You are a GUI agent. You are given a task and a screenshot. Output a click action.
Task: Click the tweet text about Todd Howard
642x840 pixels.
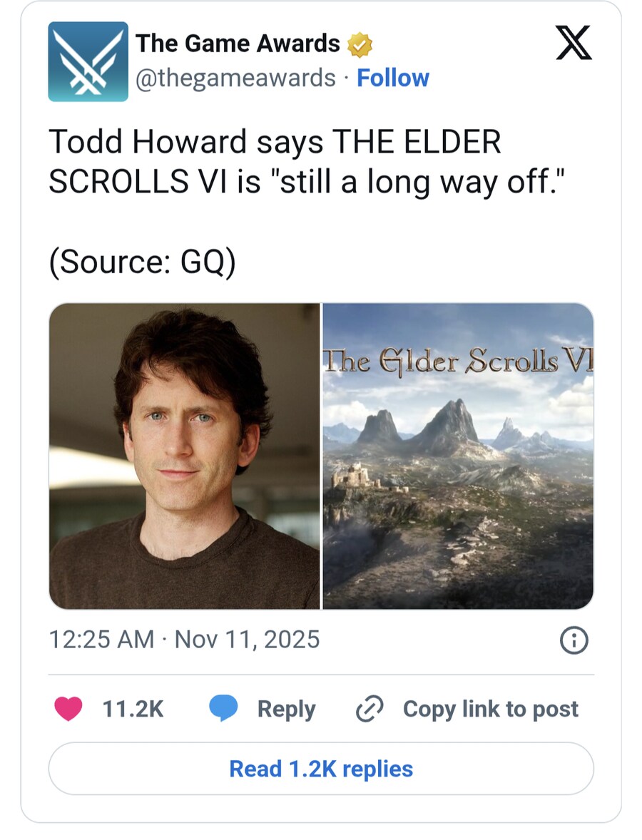tap(307, 161)
